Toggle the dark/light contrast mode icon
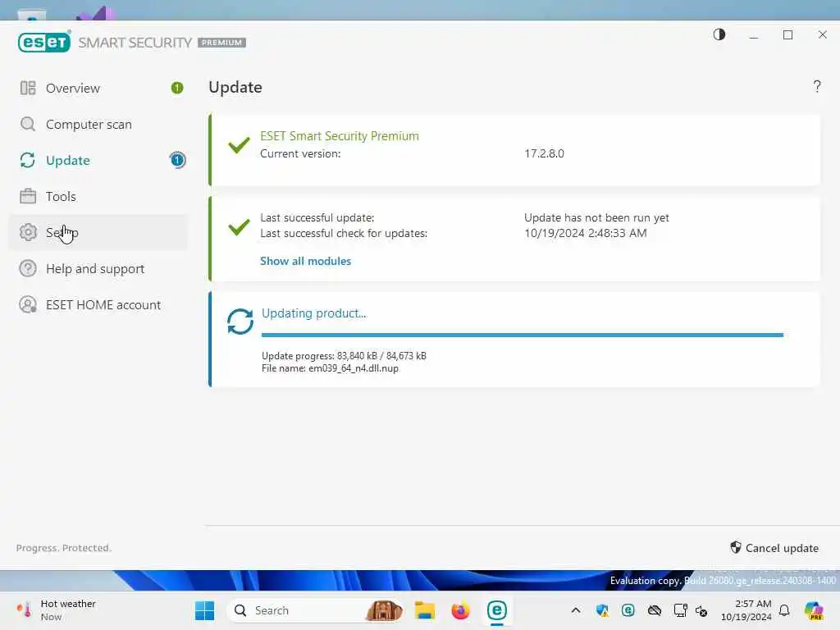This screenshot has width=840, height=630. (719, 34)
